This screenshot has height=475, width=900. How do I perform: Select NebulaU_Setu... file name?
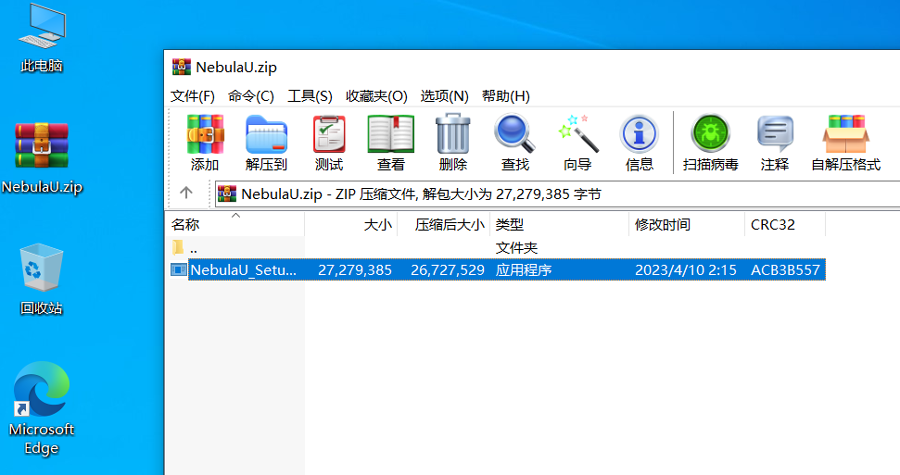point(243,270)
